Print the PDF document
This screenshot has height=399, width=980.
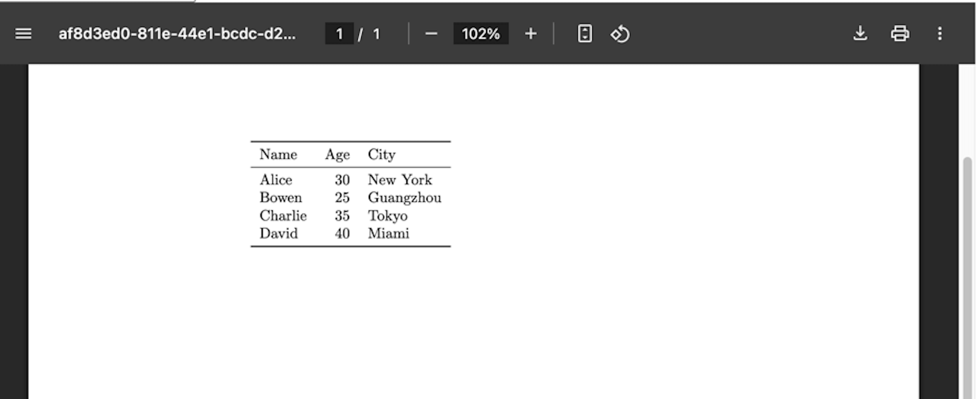[900, 34]
